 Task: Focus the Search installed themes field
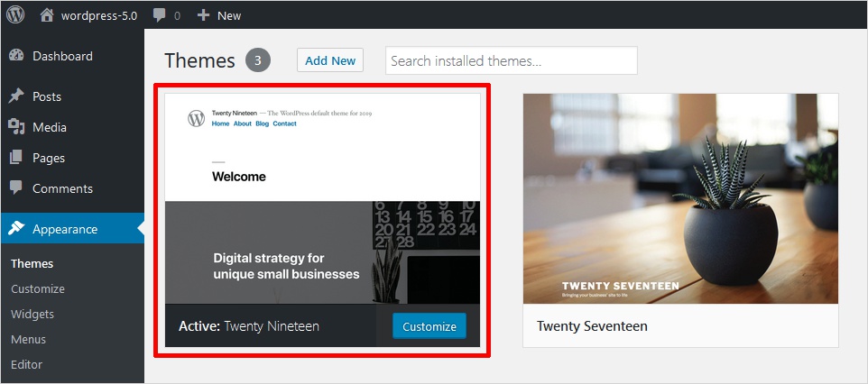(x=512, y=60)
